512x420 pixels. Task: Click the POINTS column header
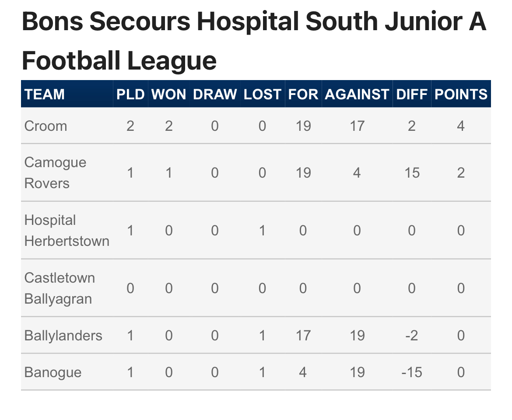pyautogui.click(x=461, y=94)
